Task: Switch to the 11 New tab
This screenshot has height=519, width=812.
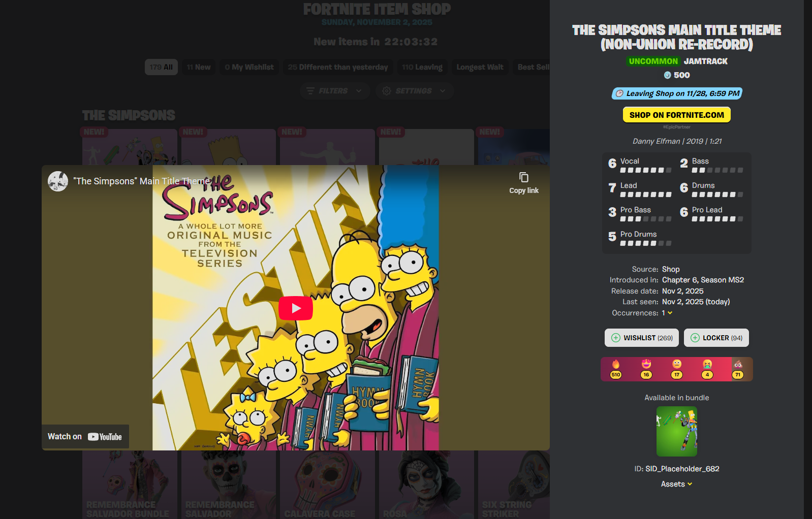Action: (x=198, y=67)
